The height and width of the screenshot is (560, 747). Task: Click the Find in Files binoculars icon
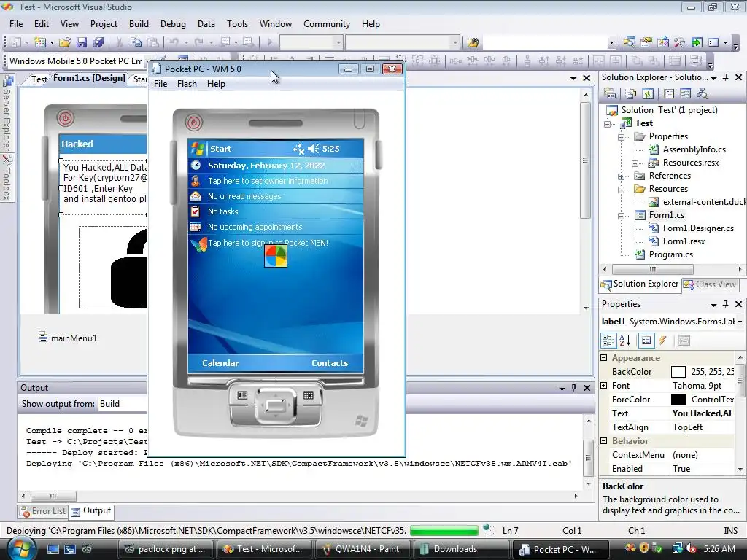tap(473, 43)
